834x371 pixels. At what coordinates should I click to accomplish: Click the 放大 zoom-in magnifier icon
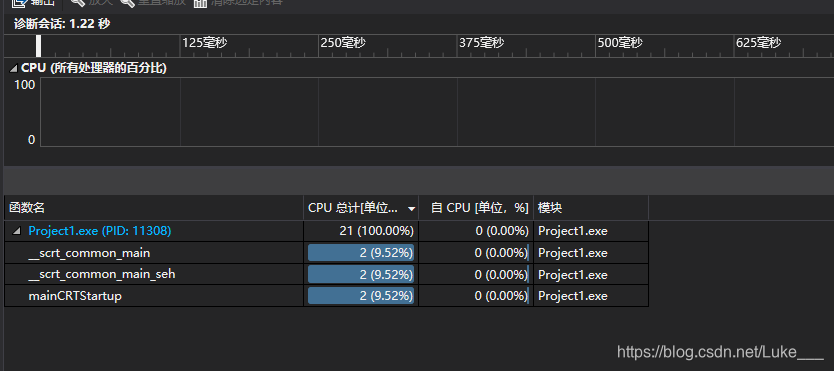point(78,3)
